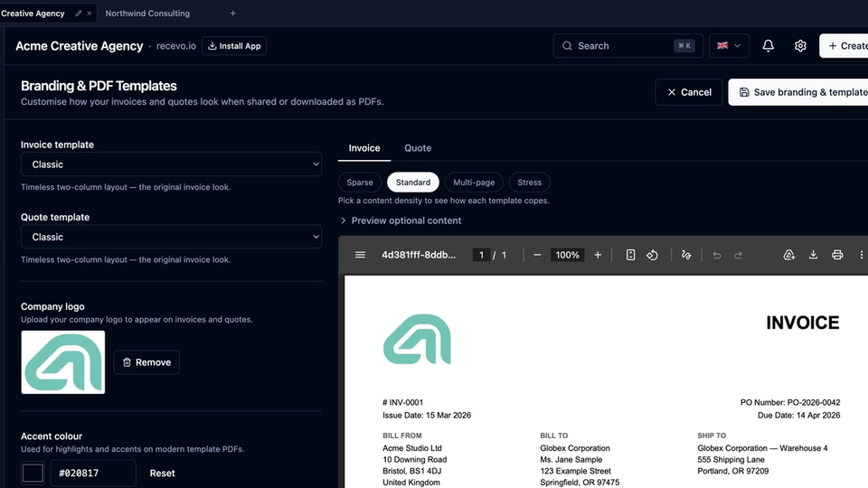
Task: Open the PDF draw annotation tool
Action: pos(686,255)
